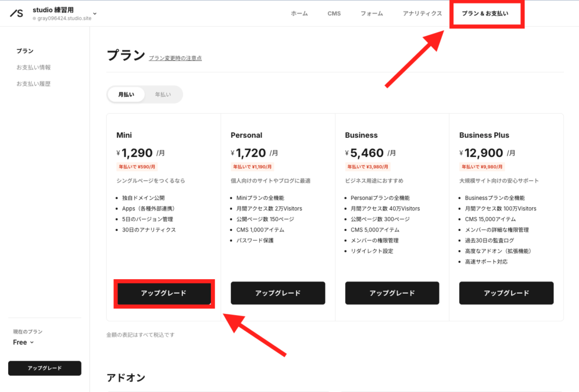
Task: Open the アナリティクス tab
Action: coord(422,13)
